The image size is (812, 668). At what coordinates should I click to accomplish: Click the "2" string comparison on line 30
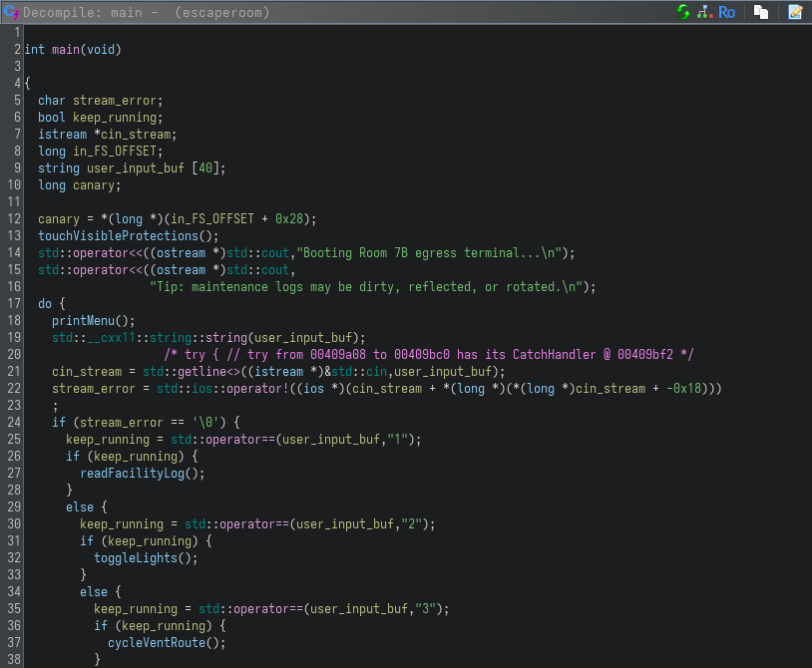412,524
